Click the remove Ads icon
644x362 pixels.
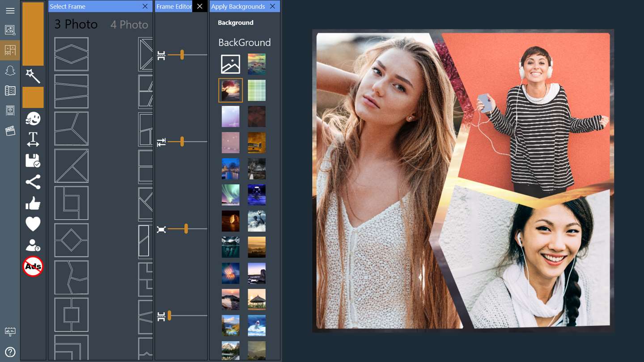[33, 266]
